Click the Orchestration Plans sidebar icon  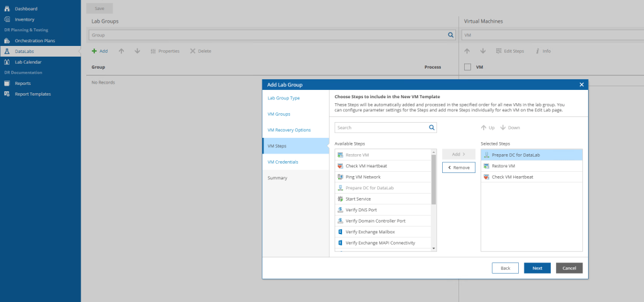[x=8, y=40]
